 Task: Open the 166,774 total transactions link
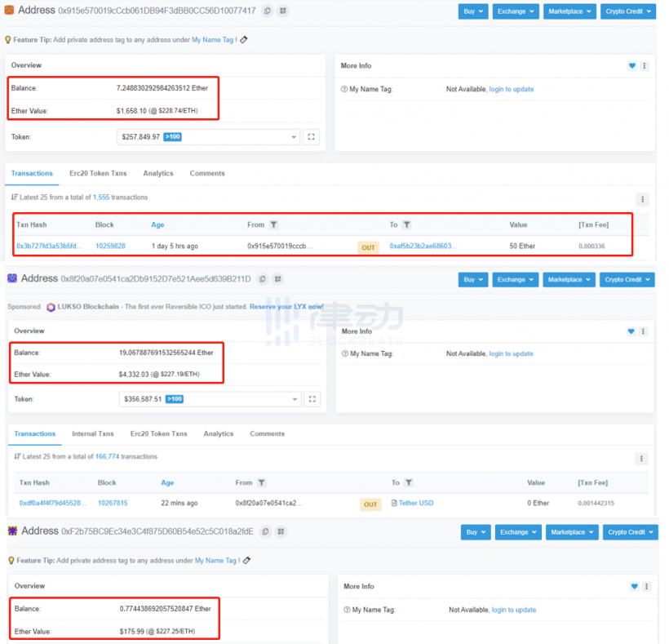(x=107, y=456)
